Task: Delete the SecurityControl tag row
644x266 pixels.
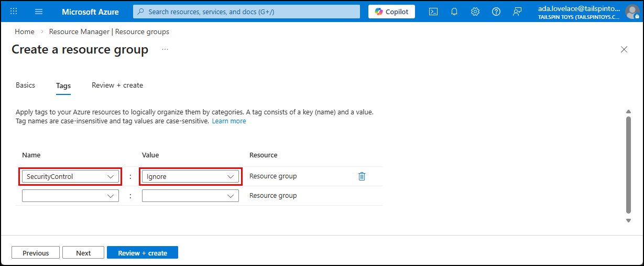Action: (362, 176)
